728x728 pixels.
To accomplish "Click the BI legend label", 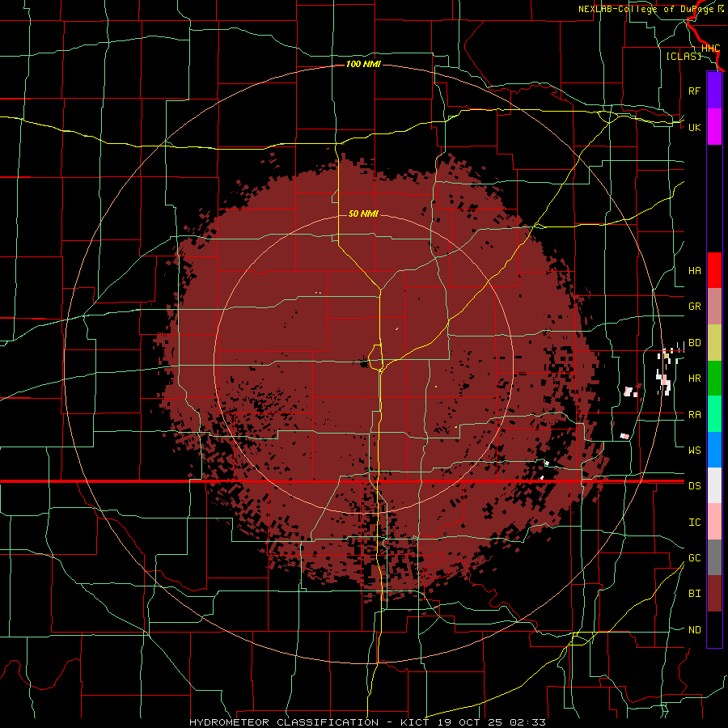I will [694, 594].
